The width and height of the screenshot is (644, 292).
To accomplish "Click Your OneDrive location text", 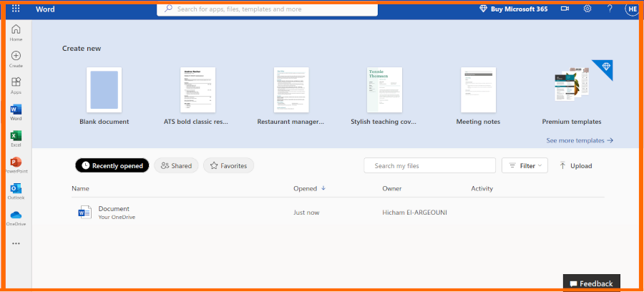I will [x=117, y=218].
